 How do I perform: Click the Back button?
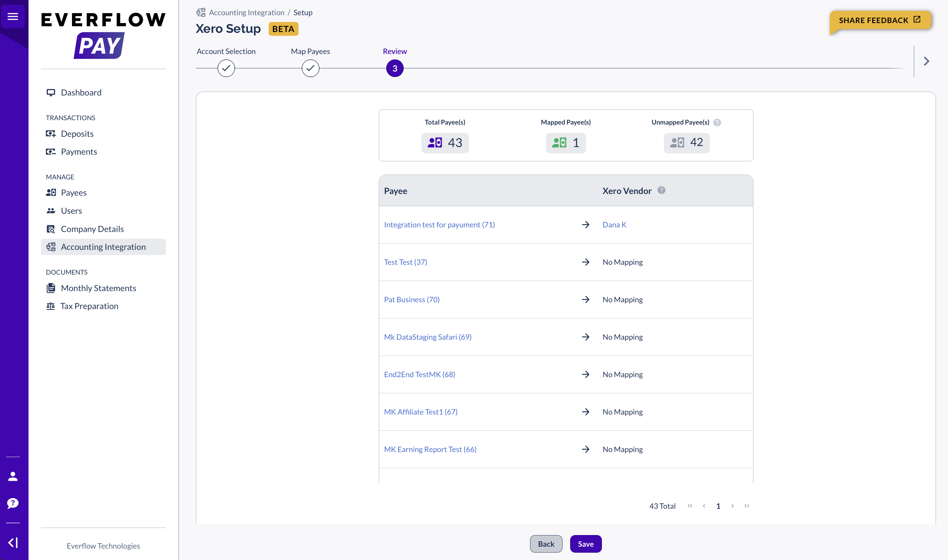tap(546, 544)
